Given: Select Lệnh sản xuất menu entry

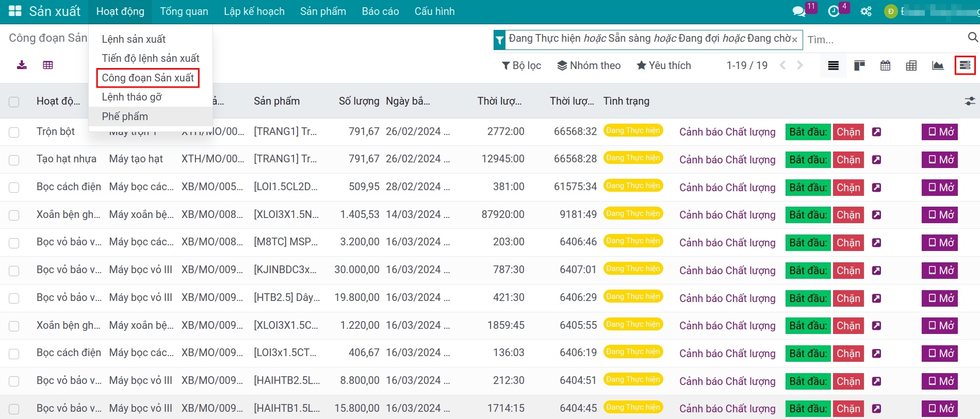Looking at the screenshot, I should tap(151, 39).
